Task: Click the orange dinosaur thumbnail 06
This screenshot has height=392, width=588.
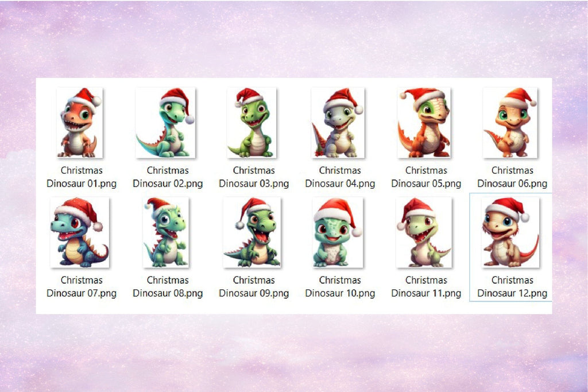Action: click(x=512, y=123)
